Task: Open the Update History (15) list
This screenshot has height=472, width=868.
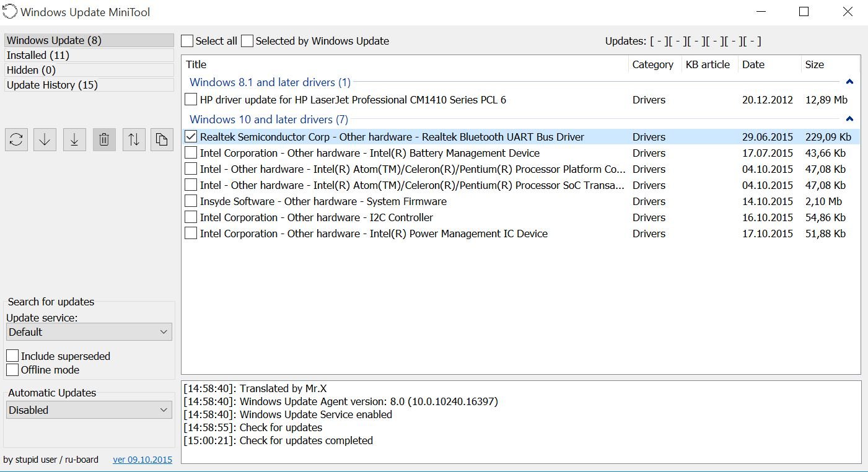Action: pos(89,85)
